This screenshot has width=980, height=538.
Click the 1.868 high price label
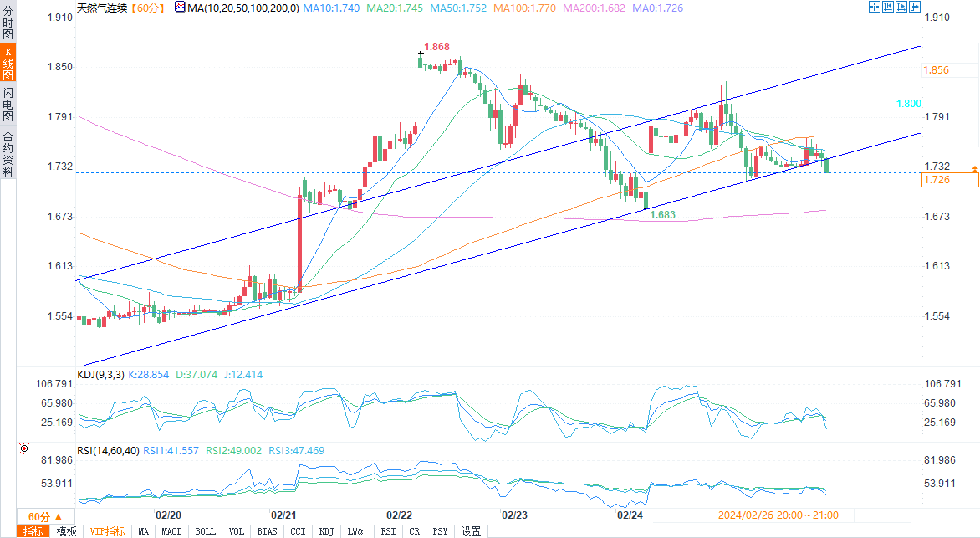point(436,47)
